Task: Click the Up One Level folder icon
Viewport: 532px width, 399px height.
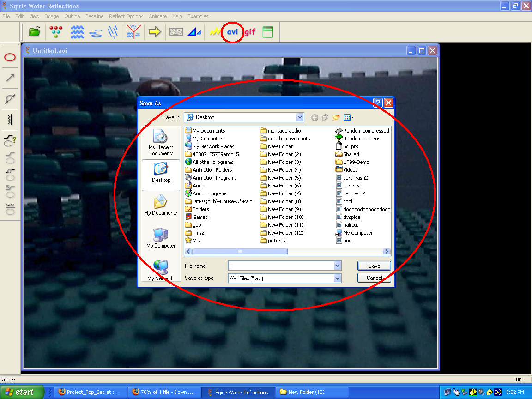Action: click(x=326, y=117)
